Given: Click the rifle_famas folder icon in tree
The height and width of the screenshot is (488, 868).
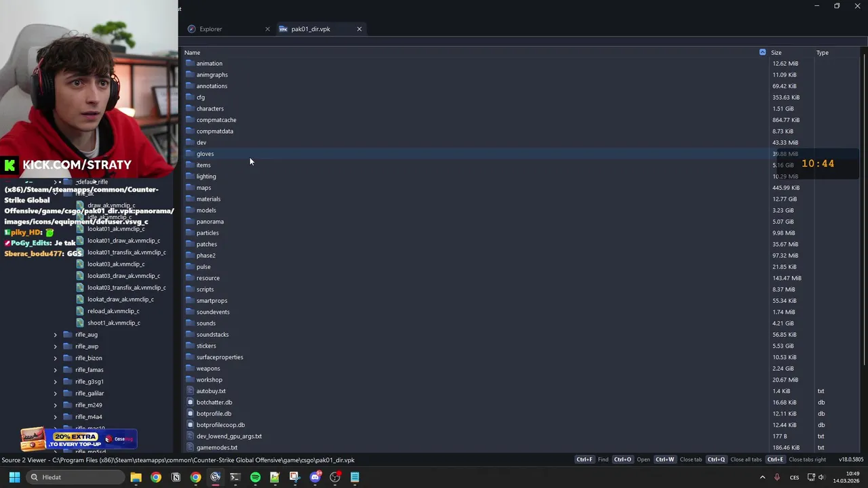Looking at the screenshot, I should 67,370.
